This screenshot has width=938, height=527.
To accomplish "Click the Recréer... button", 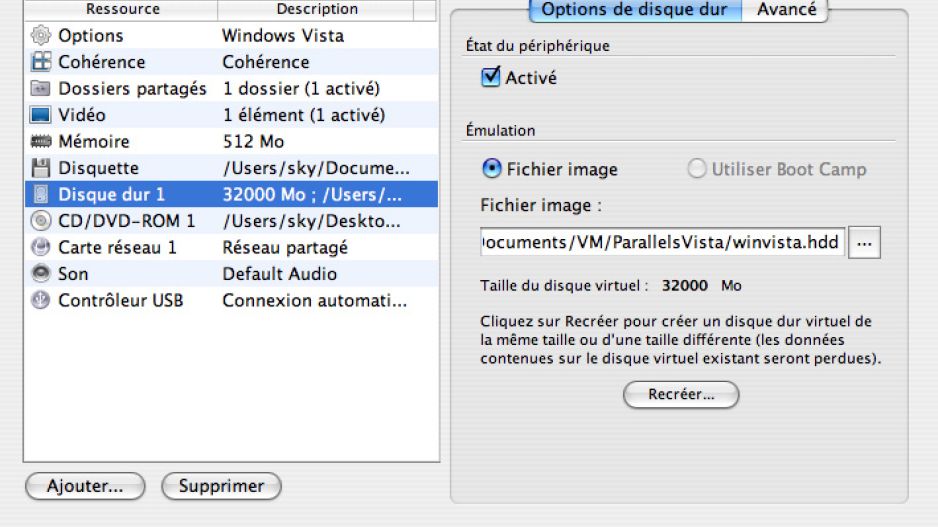I will click(x=681, y=394).
